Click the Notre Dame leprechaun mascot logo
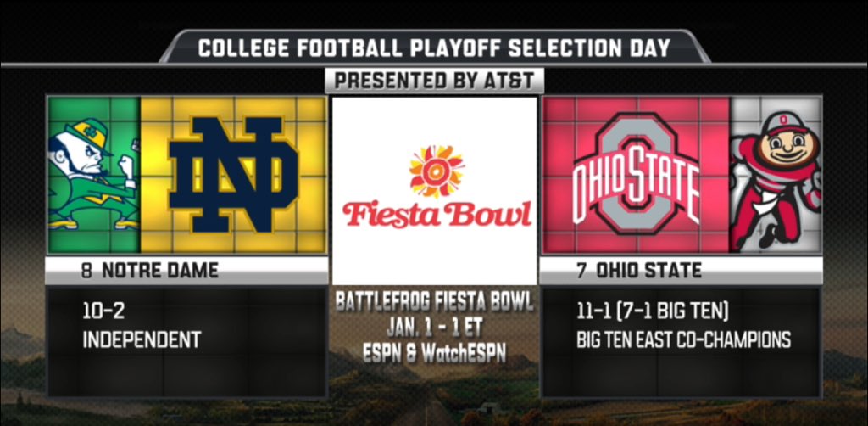 coord(93,175)
